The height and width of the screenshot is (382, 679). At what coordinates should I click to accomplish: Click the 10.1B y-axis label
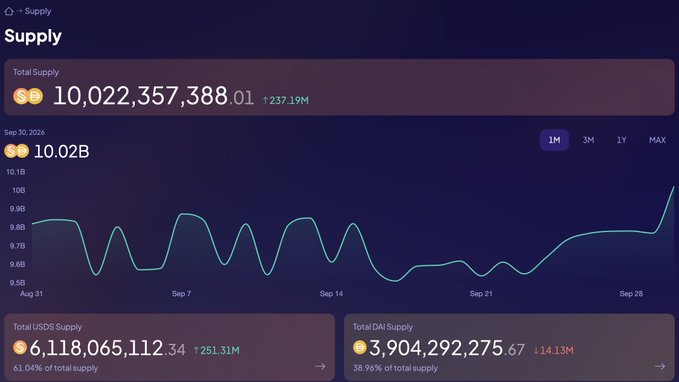tap(16, 172)
